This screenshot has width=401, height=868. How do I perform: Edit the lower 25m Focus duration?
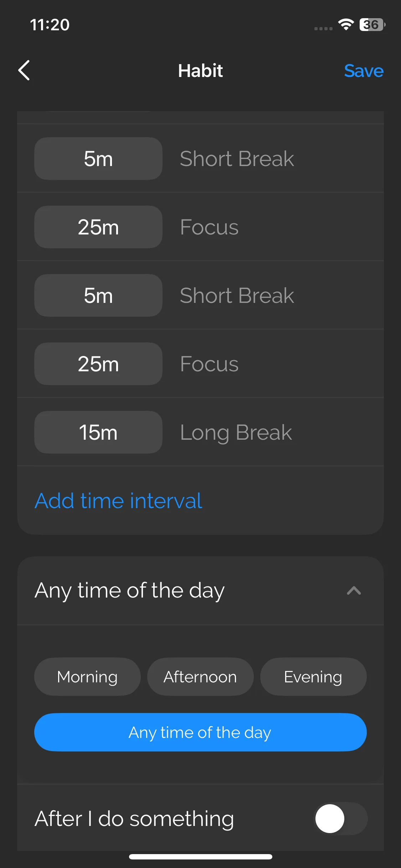click(x=98, y=364)
